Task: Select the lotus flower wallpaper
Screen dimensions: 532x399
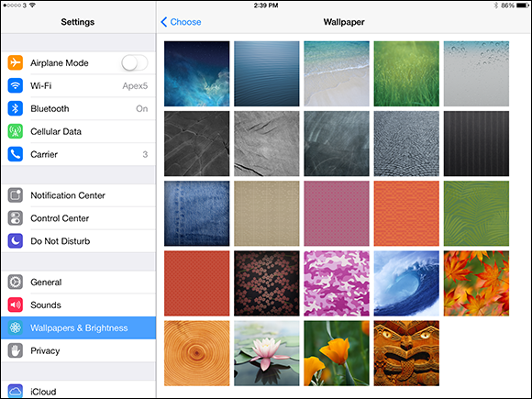Action: point(267,353)
